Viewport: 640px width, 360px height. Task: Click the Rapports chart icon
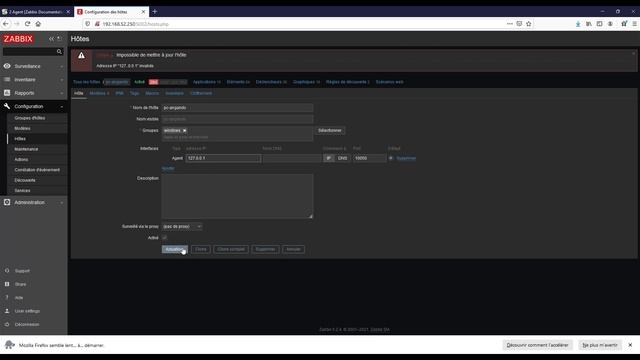tap(7, 93)
